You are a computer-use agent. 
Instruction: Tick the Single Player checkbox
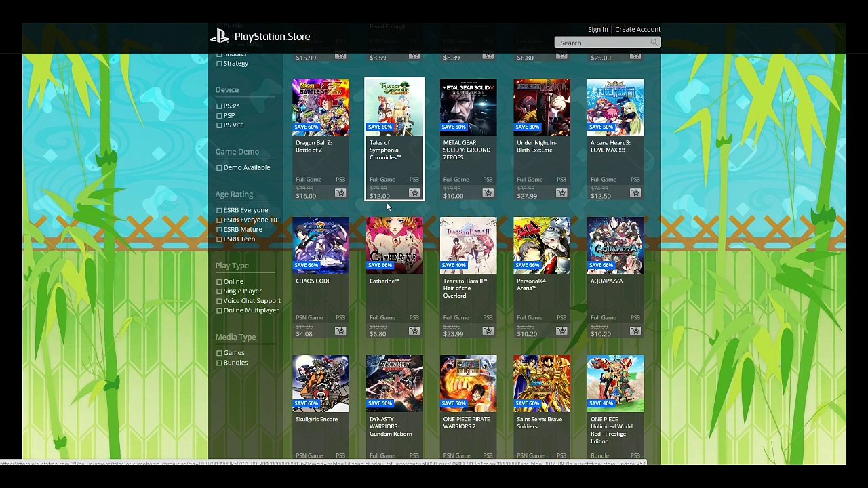click(219, 291)
